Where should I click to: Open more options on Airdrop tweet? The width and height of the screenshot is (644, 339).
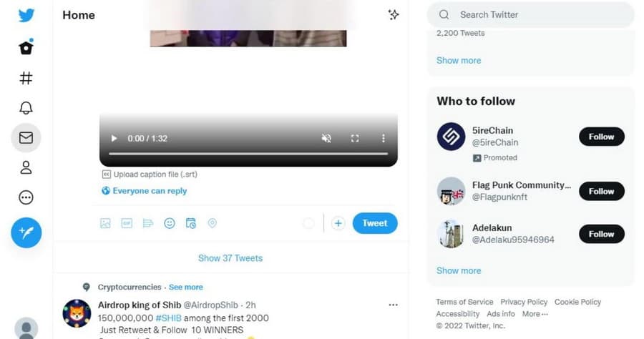click(x=393, y=305)
